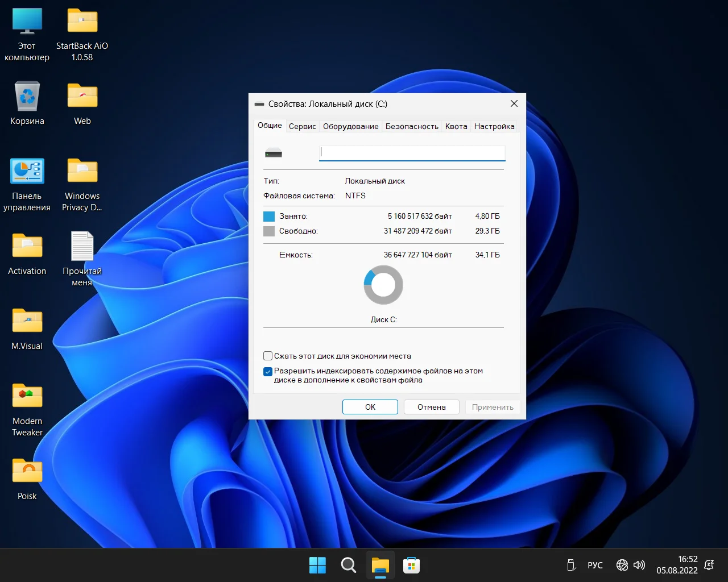The height and width of the screenshot is (582, 728).
Task: Click the Емкость: label
Action: [x=296, y=255]
